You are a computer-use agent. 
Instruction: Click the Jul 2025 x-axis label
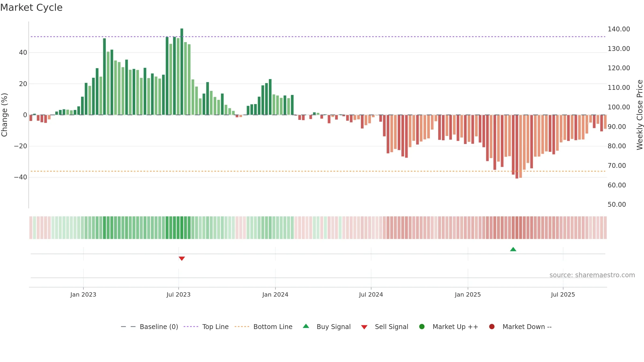point(563,294)
